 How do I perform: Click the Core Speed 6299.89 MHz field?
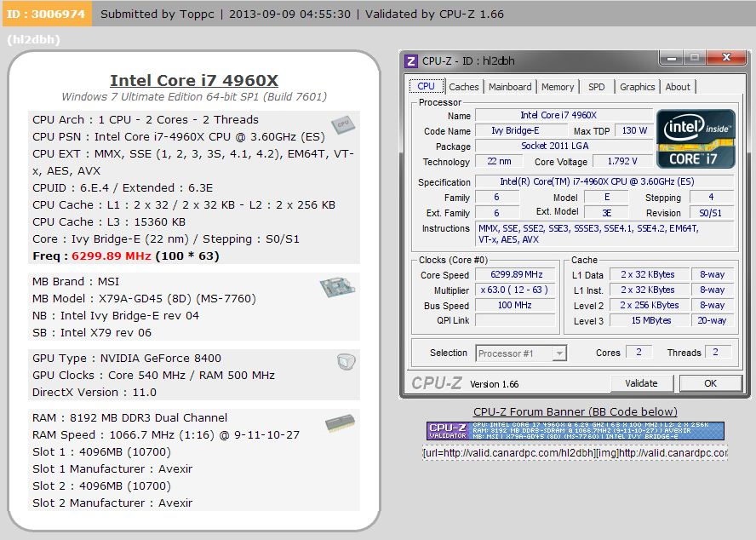point(516,274)
